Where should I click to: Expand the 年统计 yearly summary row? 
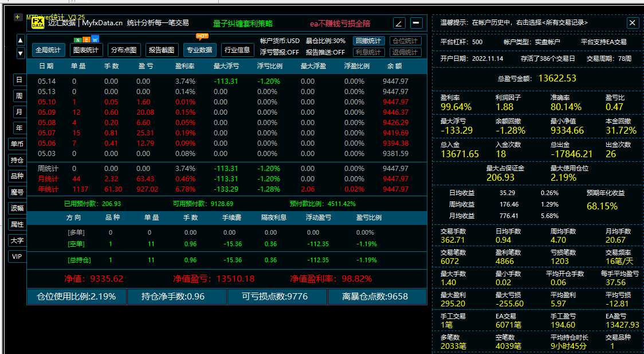227,189
